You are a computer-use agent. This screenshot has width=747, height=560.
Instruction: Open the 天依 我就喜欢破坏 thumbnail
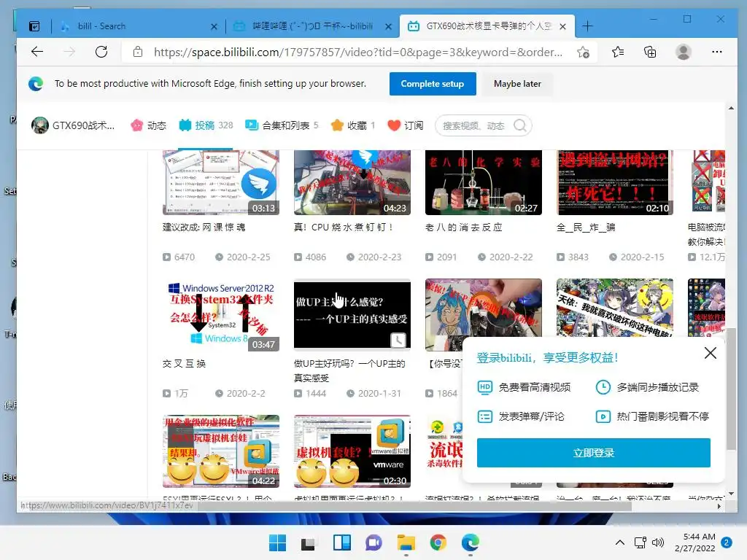tap(614, 308)
